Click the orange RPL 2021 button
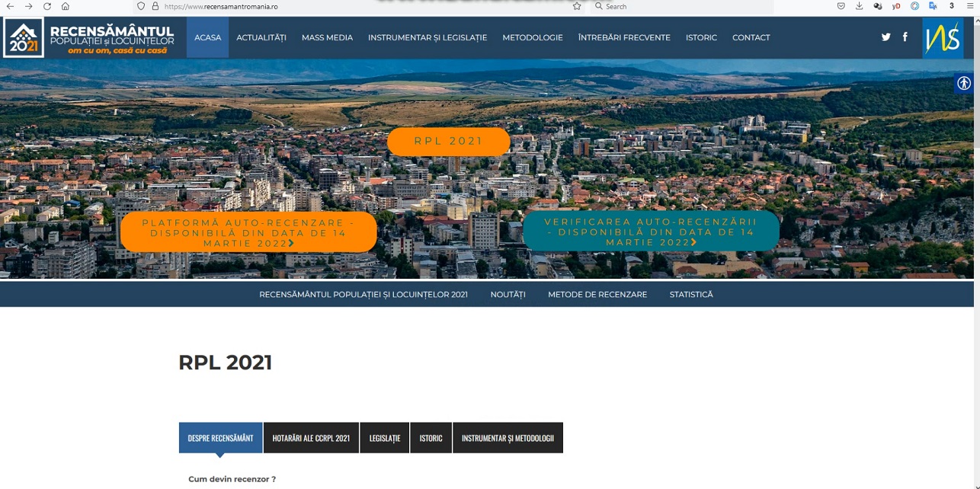The width and height of the screenshot is (980, 489). tap(448, 142)
